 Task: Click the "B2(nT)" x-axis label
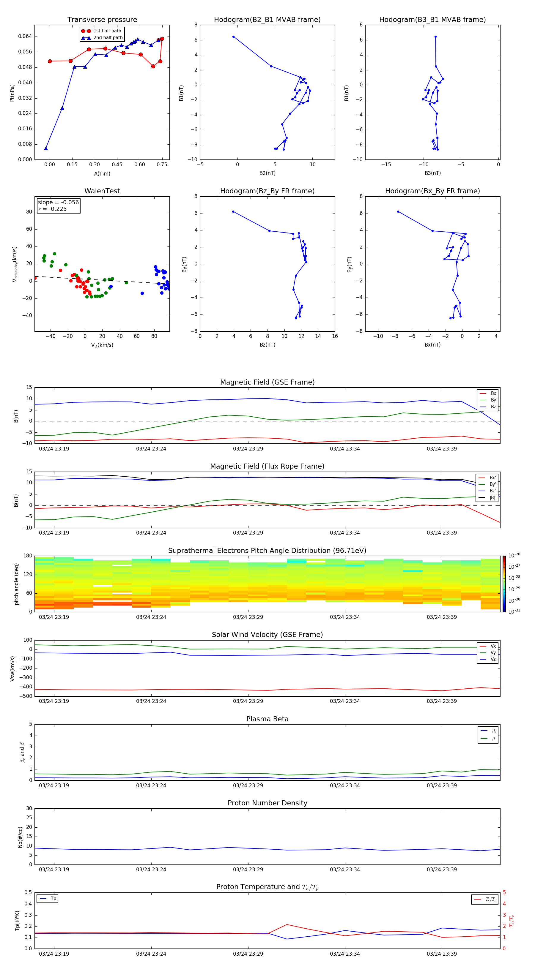point(267,173)
